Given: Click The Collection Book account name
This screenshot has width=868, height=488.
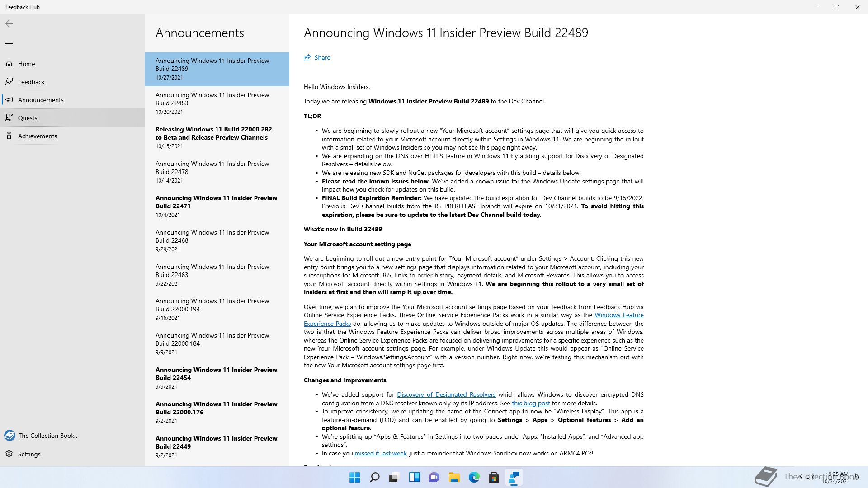Looking at the screenshot, I should tap(47, 436).
